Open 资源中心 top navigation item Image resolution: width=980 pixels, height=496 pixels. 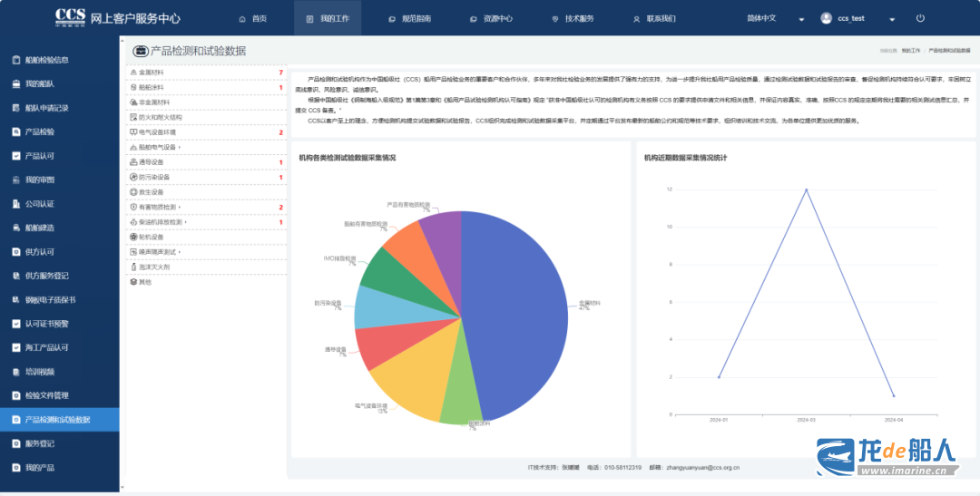491,19
